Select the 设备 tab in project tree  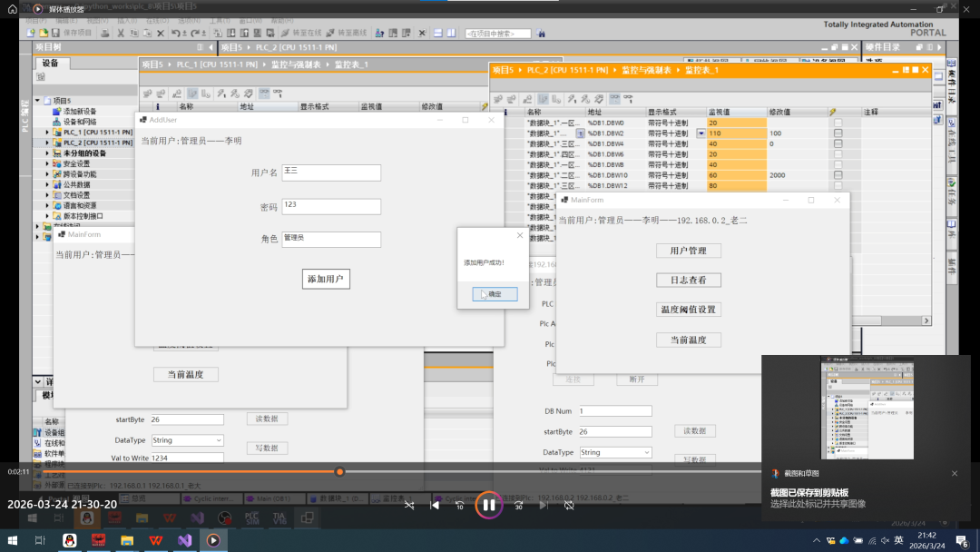coord(51,64)
